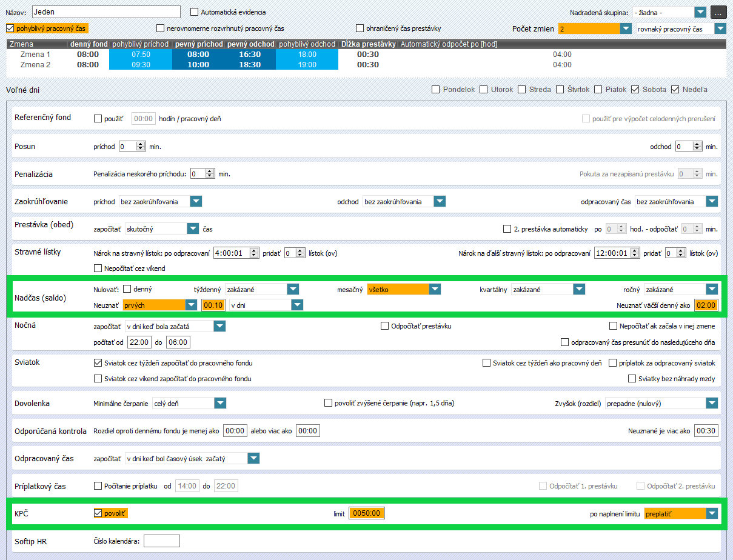Adjust stravný lístok time spinner 4:00:01

point(254,253)
